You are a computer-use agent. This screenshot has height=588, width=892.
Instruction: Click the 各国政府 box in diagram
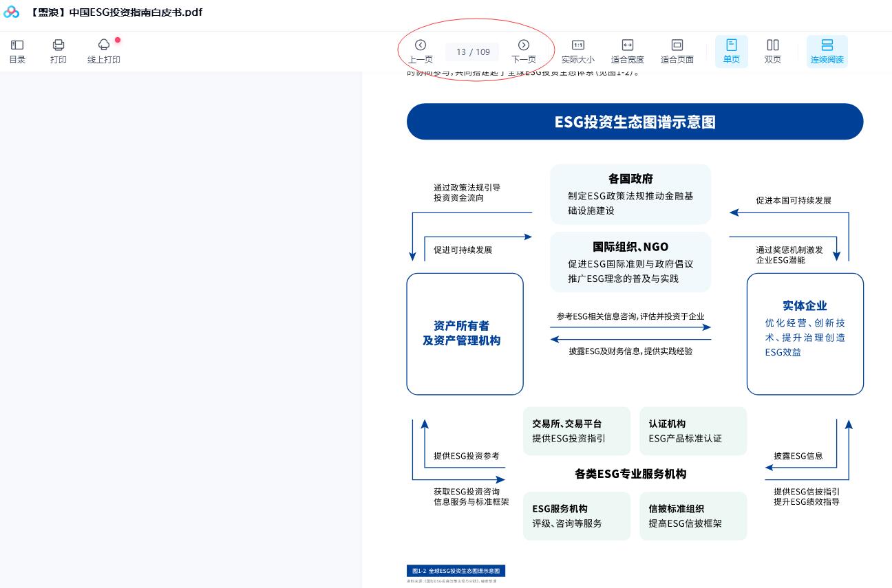(630, 194)
